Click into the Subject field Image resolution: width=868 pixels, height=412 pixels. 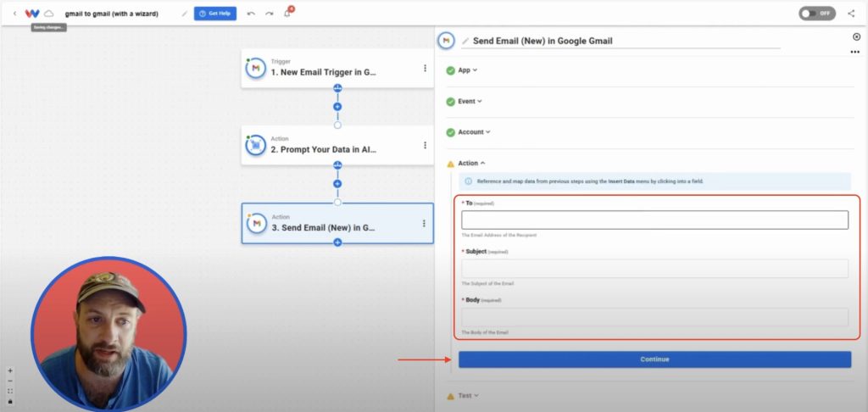tap(655, 269)
